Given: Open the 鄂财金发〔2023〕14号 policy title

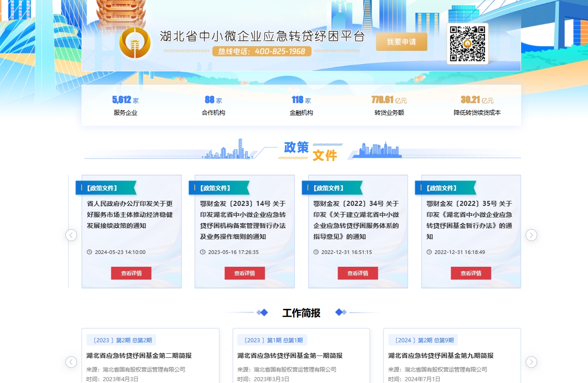Looking at the screenshot, I should point(243,220).
